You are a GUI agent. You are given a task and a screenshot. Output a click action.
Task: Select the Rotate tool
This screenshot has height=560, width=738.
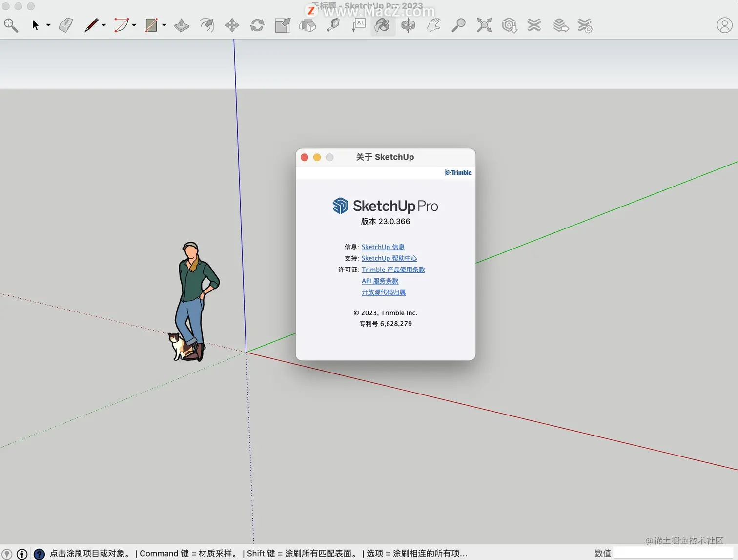point(257,25)
